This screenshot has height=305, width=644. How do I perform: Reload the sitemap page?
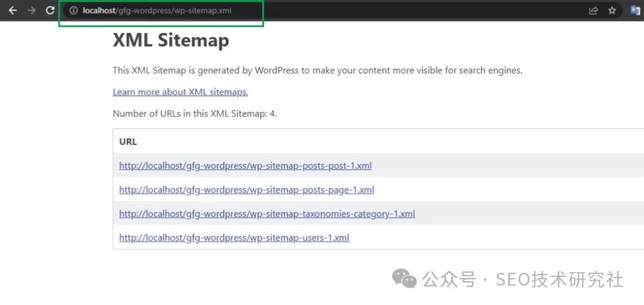pos(50,11)
